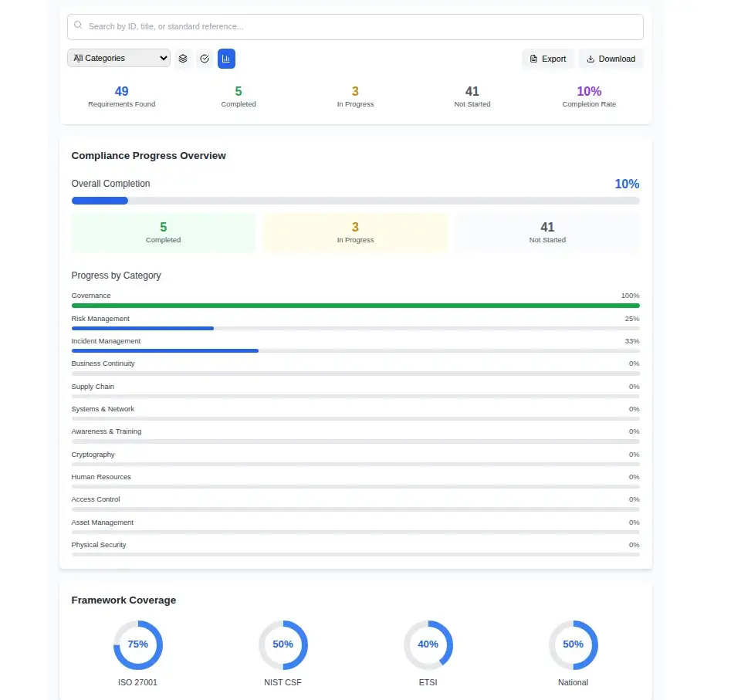Select the bar chart view icon

click(x=226, y=59)
